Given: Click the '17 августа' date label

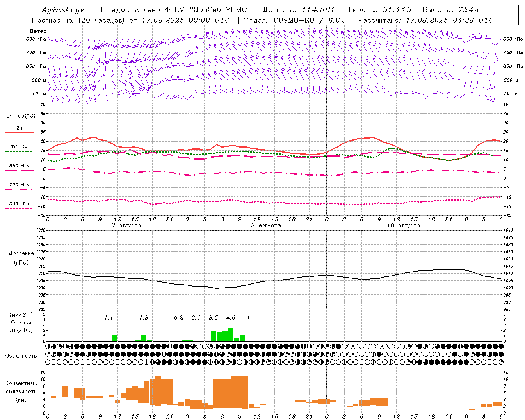Looking at the screenshot, I should tap(125, 226).
